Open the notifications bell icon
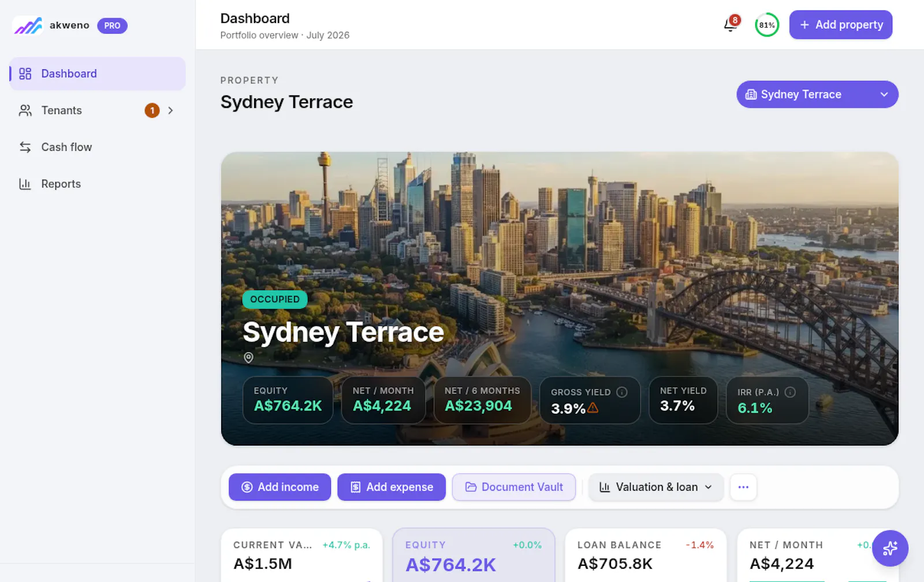The height and width of the screenshot is (582, 924). click(x=731, y=25)
